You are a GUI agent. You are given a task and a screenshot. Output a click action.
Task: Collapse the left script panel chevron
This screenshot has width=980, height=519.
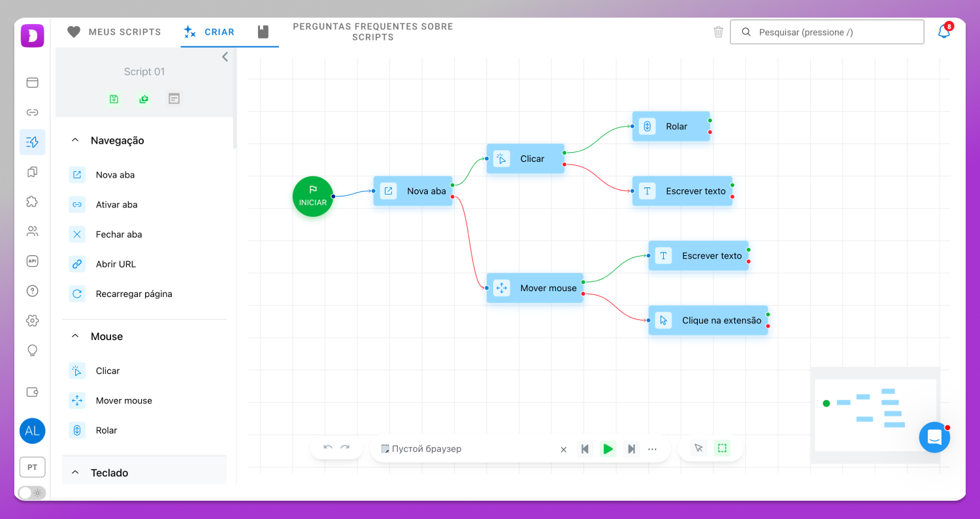tap(225, 57)
